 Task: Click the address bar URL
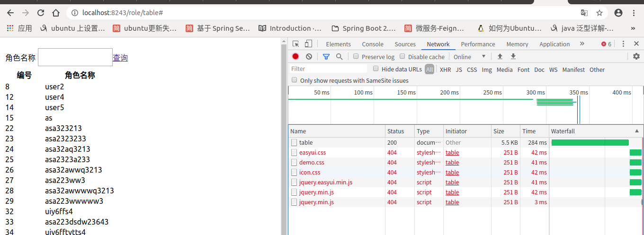122,13
